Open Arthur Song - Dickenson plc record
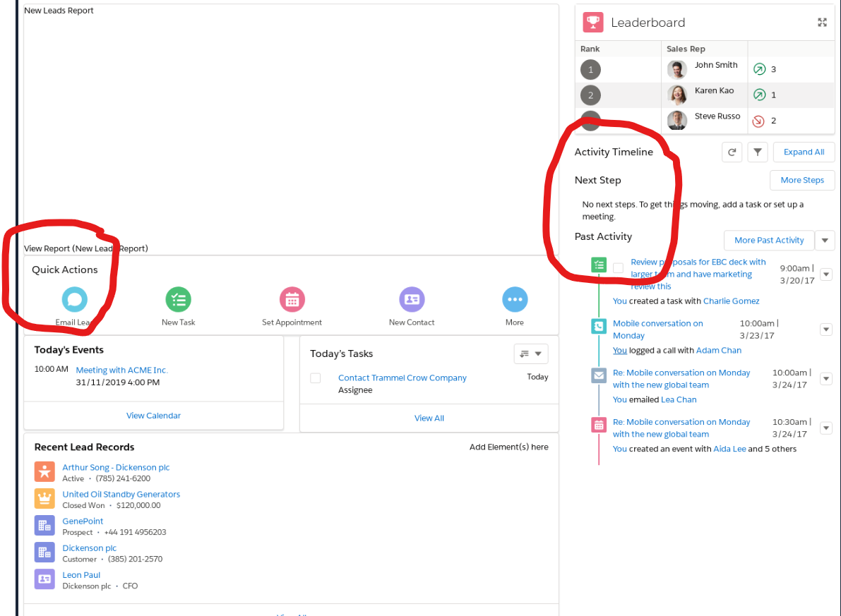Screen dimensions: 841x616 pos(116,468)
